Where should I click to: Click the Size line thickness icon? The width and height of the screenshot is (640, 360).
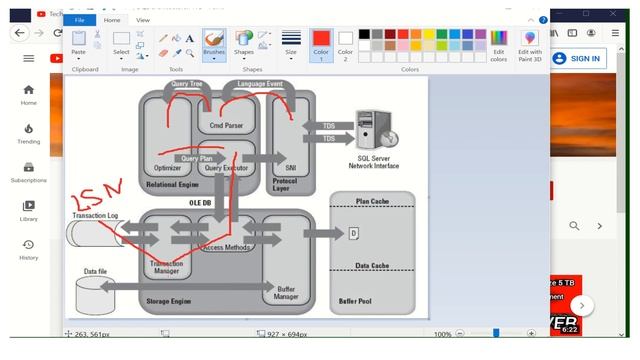tap(291, 38)
